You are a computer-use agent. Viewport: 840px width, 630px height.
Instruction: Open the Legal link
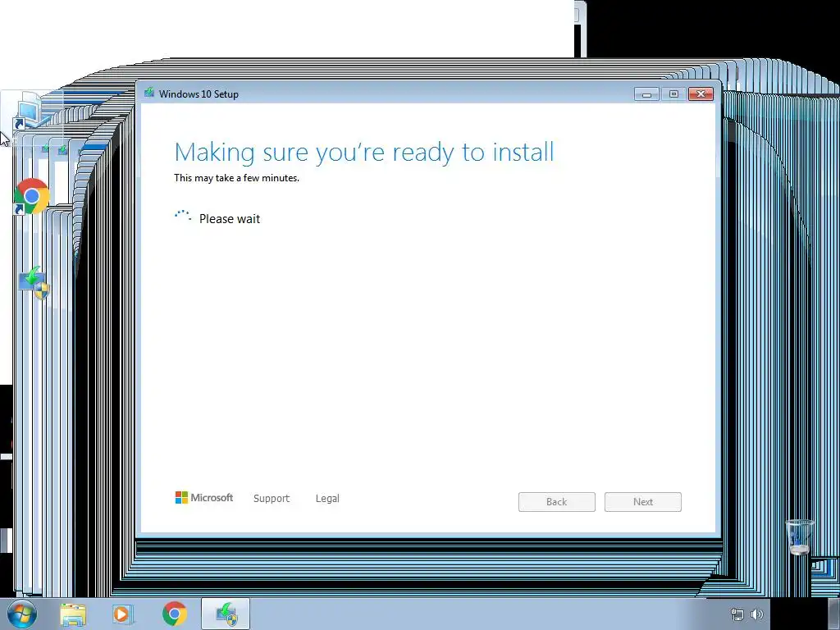[x=327, y=498]
